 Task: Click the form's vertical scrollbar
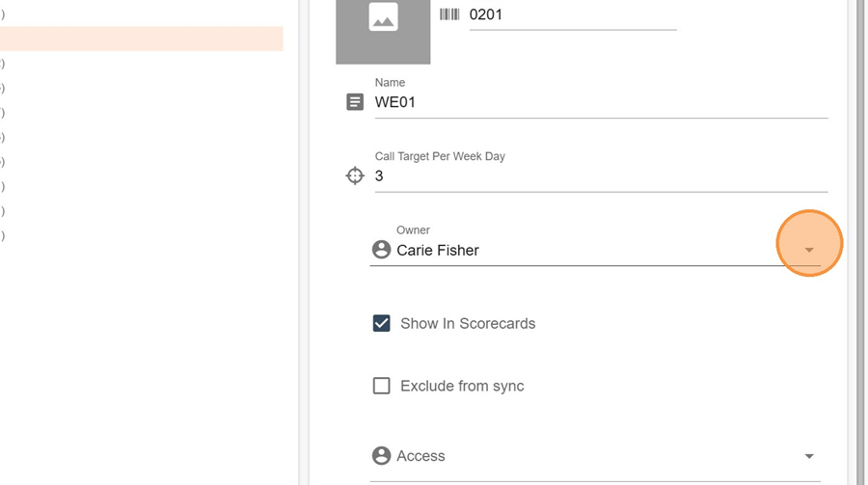tap(861, 241)
